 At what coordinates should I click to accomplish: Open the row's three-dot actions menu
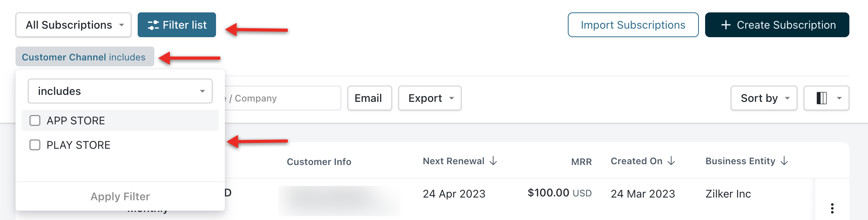click(x=832, y=208)
